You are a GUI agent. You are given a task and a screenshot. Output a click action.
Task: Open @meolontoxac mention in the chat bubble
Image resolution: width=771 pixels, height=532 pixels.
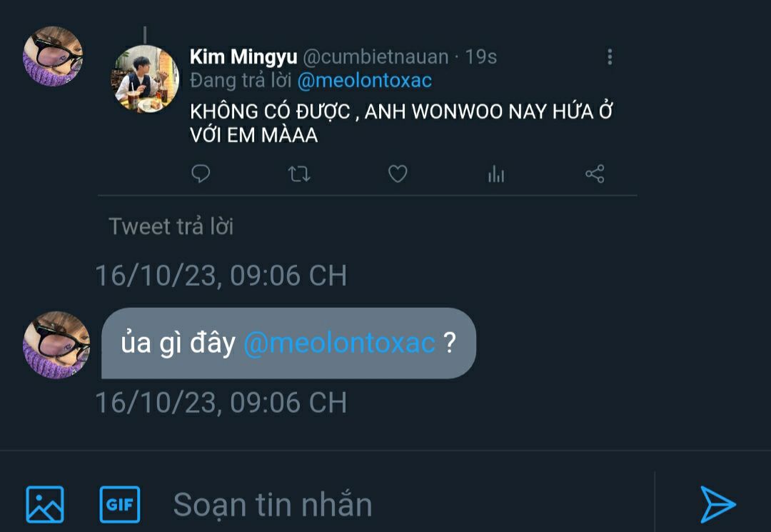(340, 343)
